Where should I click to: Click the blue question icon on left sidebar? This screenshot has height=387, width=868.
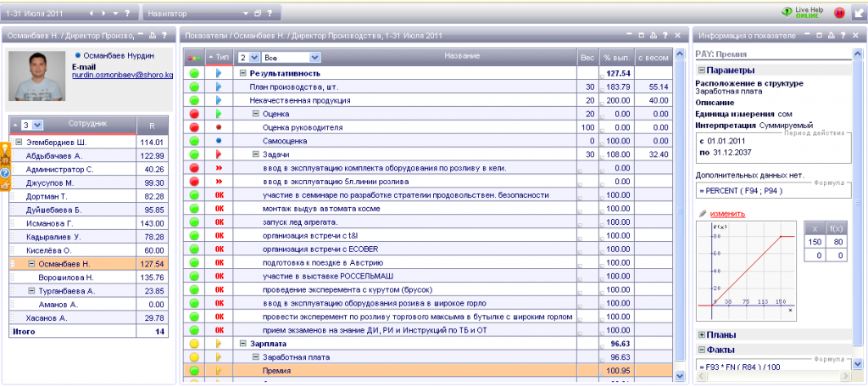coord(5,172)
